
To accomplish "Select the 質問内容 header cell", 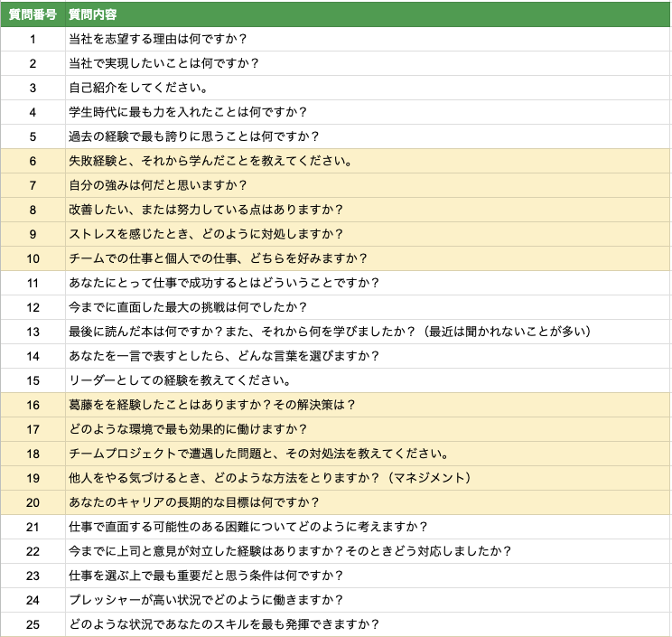I will (x=369, y=14).
